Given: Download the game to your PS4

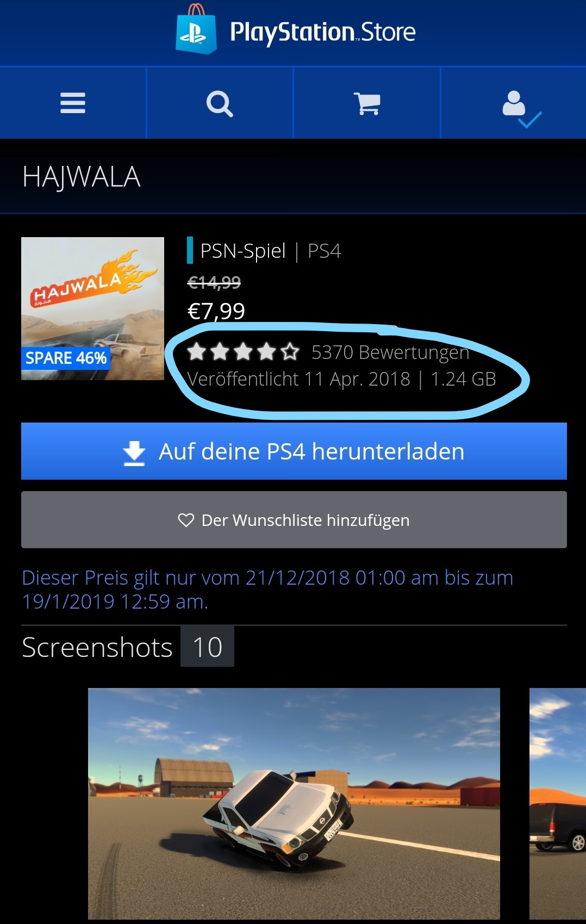Looking at the screenshot, I should tap(294, 451).
